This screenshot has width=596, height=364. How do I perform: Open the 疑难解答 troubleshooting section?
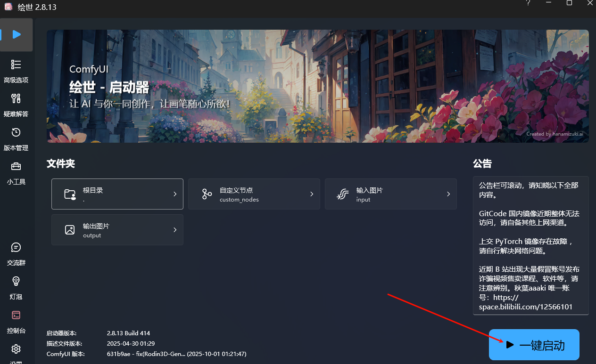coord(16,104)
